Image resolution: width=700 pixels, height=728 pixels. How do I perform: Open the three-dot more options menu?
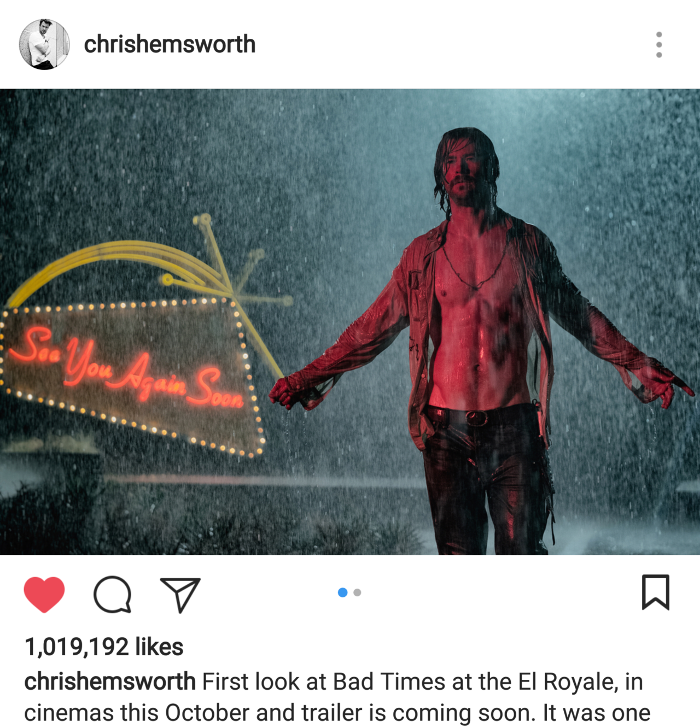[x=659, y=44]
